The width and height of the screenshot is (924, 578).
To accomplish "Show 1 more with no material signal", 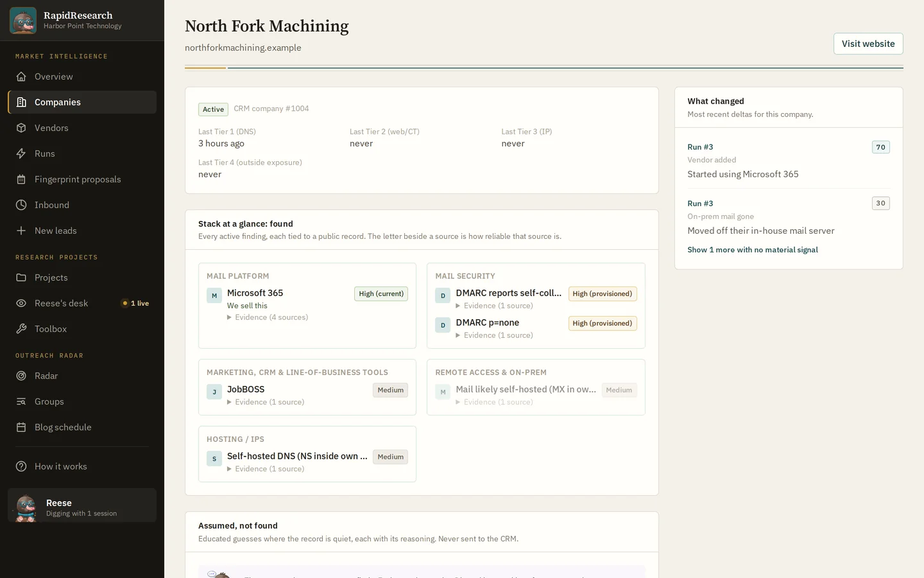I will [753, 250].
